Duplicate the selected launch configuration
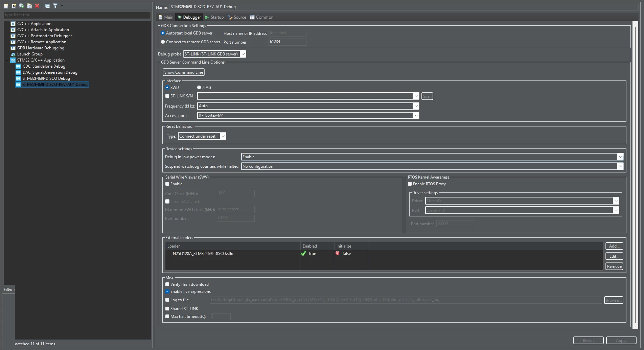This screenshot has height=350, width=644. [29, 6]
